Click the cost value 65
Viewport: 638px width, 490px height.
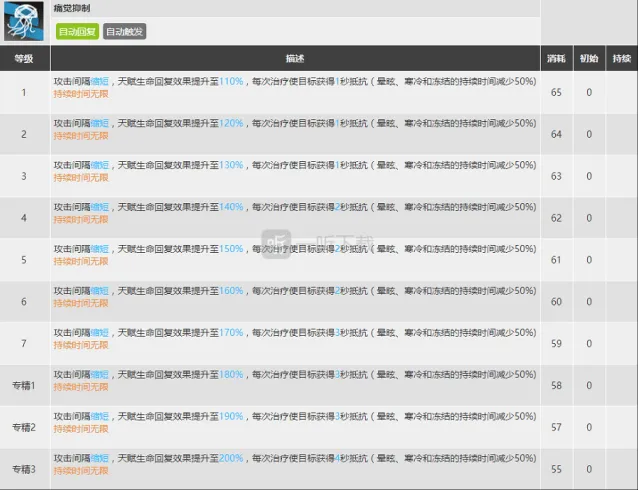[x=556, y=92]
